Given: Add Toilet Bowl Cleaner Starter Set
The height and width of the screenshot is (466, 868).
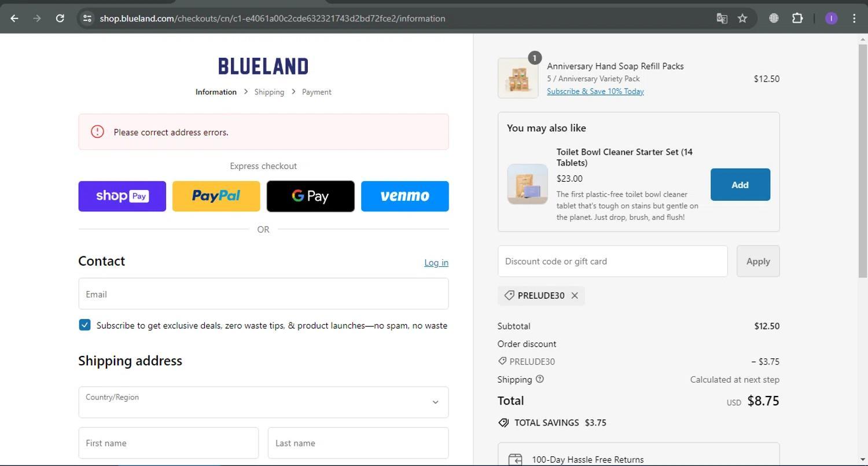Looking at the screenshot, I should pyautogui.click(x=740, y=185).
